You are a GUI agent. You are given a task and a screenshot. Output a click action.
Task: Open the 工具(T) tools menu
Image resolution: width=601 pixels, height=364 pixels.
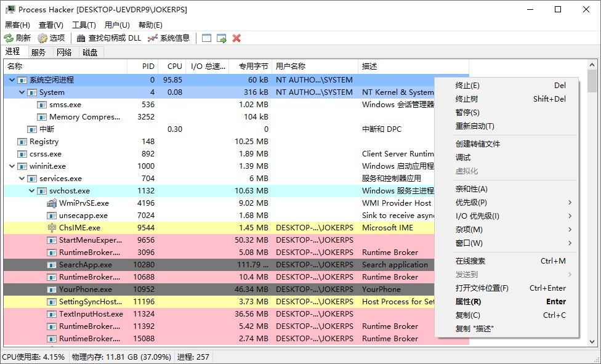tap(84, 25)
